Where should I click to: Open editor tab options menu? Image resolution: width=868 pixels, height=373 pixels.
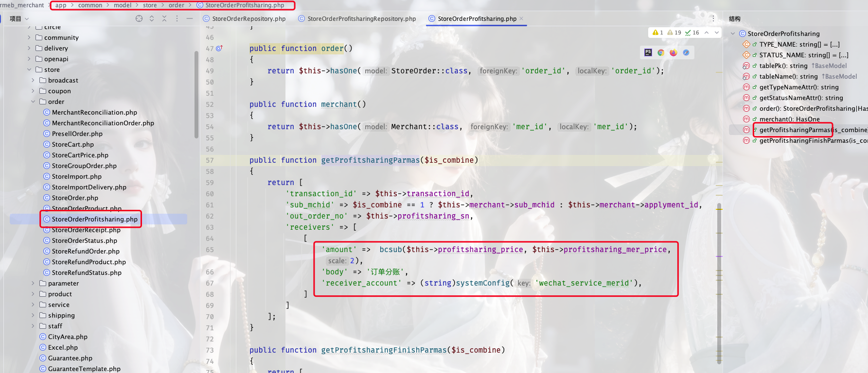(x=713, y=18)
